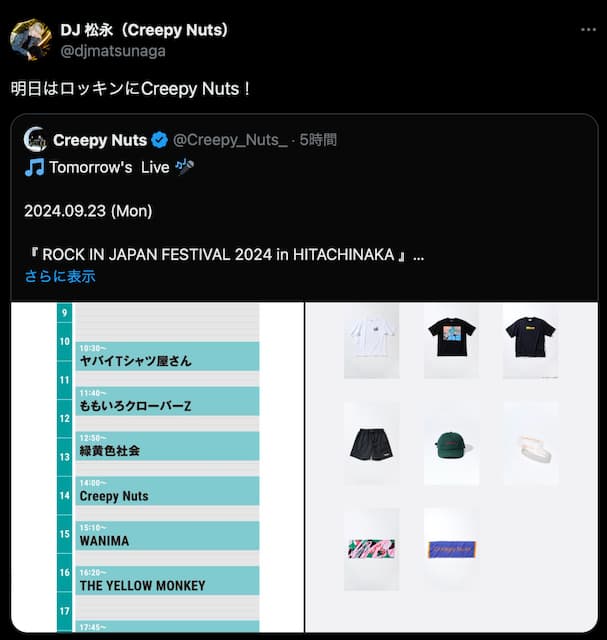Viewport: 607px width, 640px height.
Task: Click the blue verified badge
Action: (159, 140)
